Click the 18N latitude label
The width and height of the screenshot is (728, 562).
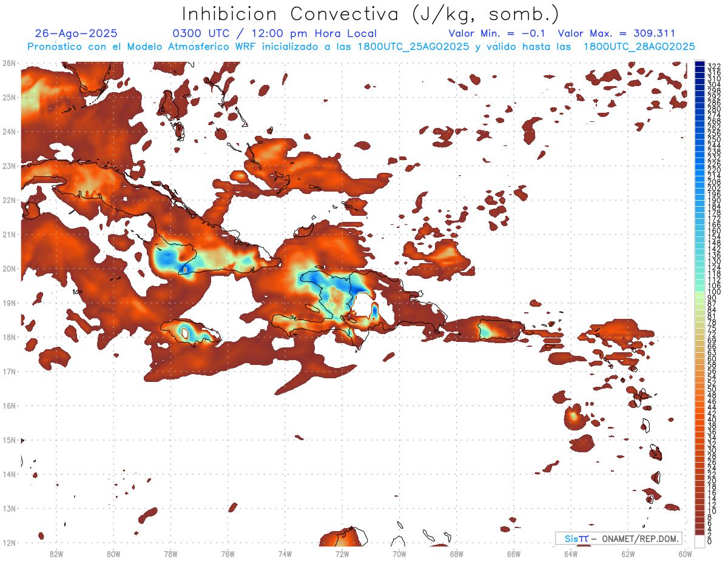8,337
